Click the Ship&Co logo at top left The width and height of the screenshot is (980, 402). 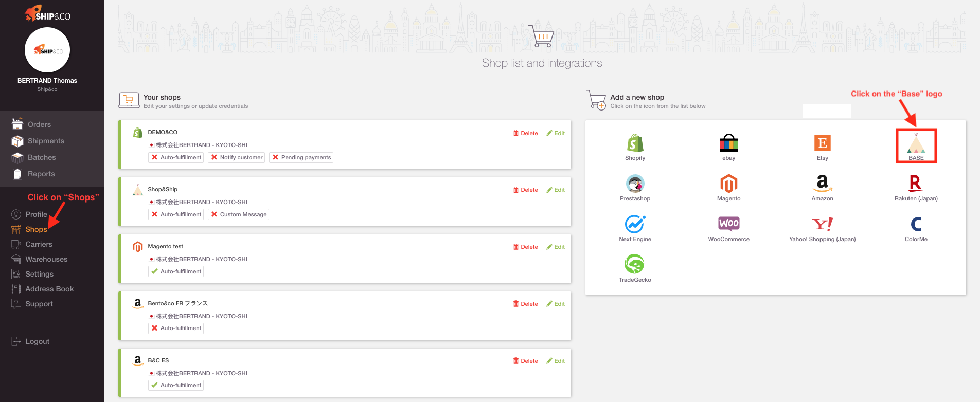pos(47,13)
